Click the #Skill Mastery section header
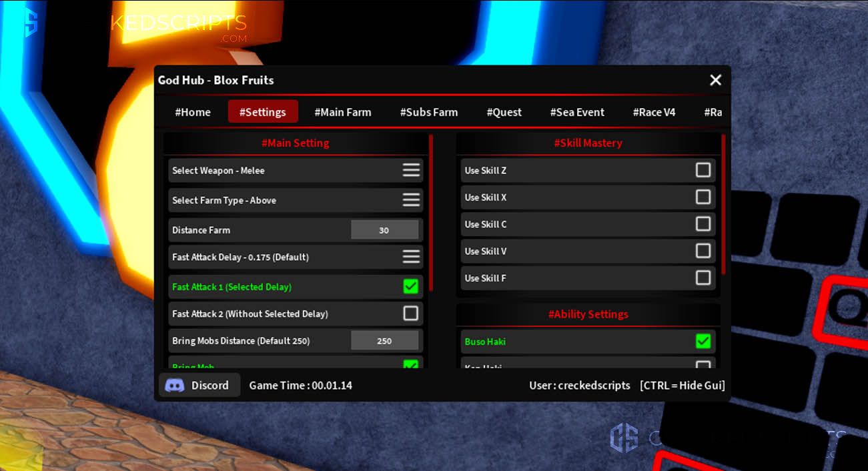The width and height of the screenshot is (868, 471). (588, 143)
